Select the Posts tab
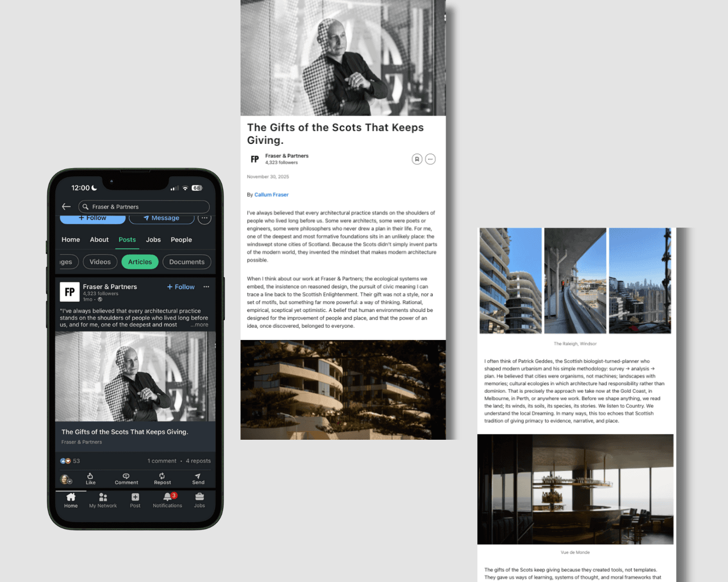Viewport: 728px width, 582px height. click(x=127, y=240)
